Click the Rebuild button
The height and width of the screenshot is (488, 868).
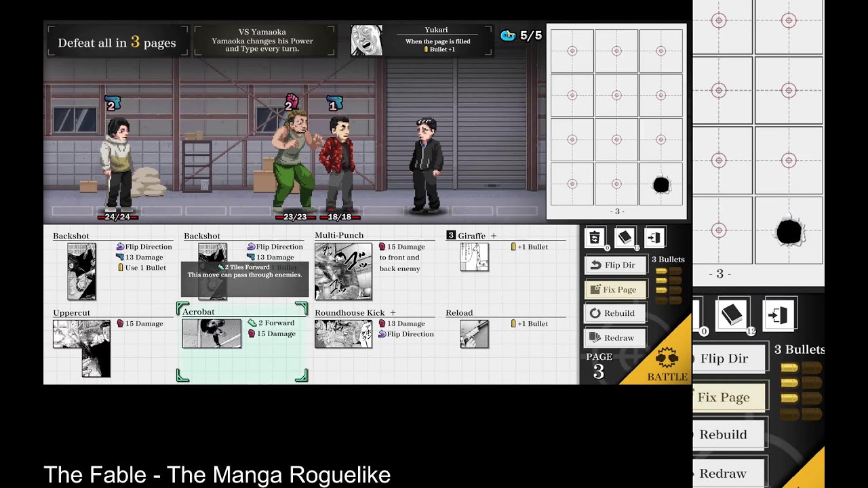pos(614,313)
